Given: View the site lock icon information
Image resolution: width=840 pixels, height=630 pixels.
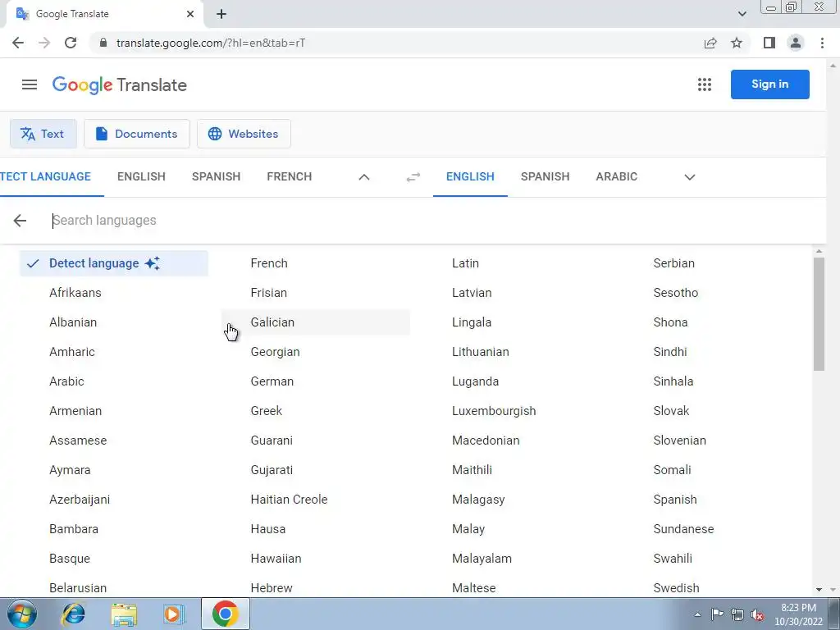Looking at the screenshot, I should [103, 43].
